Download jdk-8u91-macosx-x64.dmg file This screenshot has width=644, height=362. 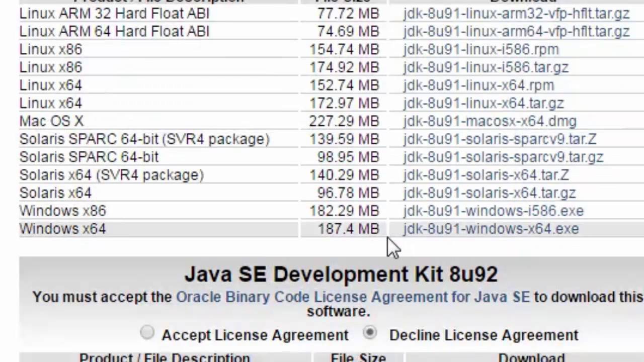click(490, 121)
